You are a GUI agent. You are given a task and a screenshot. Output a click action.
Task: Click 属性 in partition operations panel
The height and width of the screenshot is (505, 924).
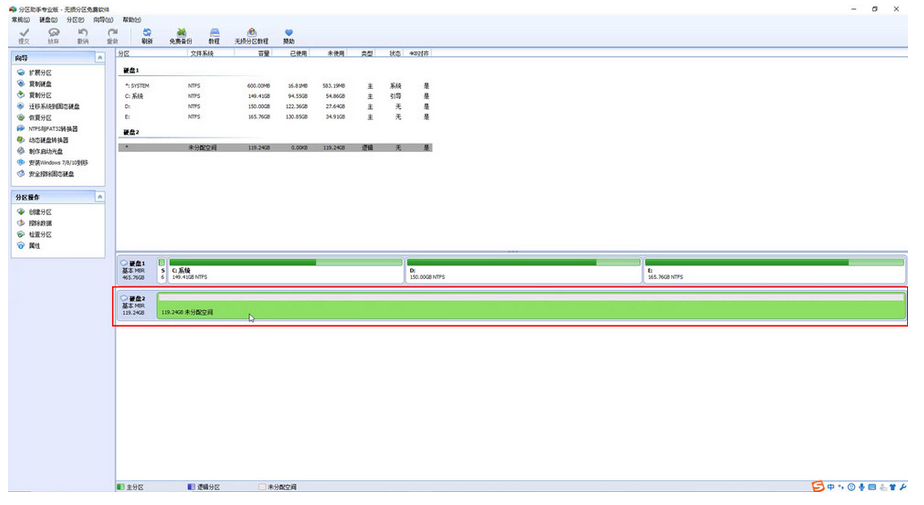click(x=34, y=245)
